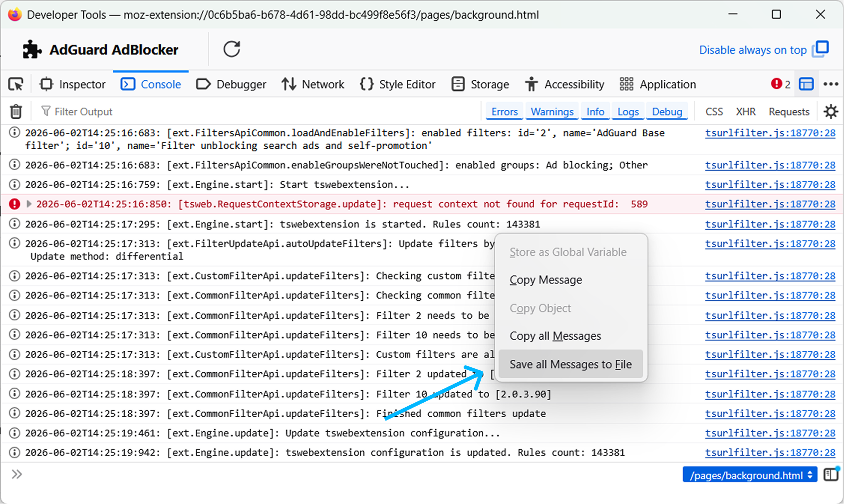
Task: Open the three-dot customize menu
Action: coord(831,84)
